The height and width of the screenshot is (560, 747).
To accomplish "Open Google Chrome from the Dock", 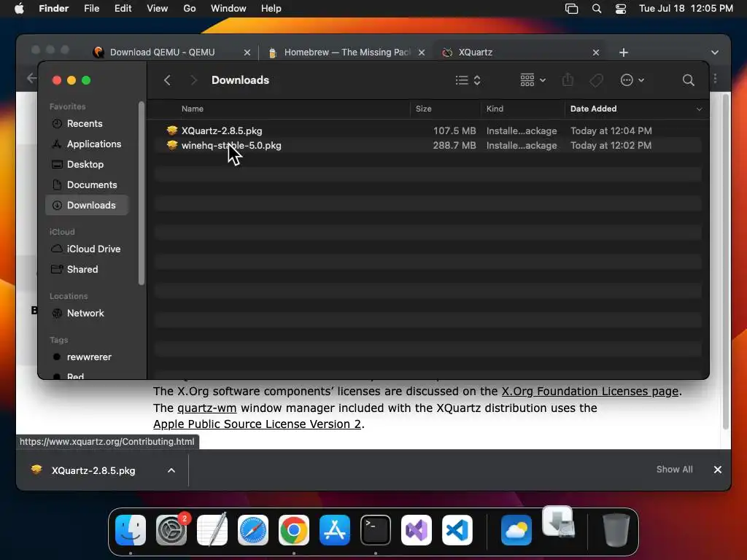I will pos(294,530).
